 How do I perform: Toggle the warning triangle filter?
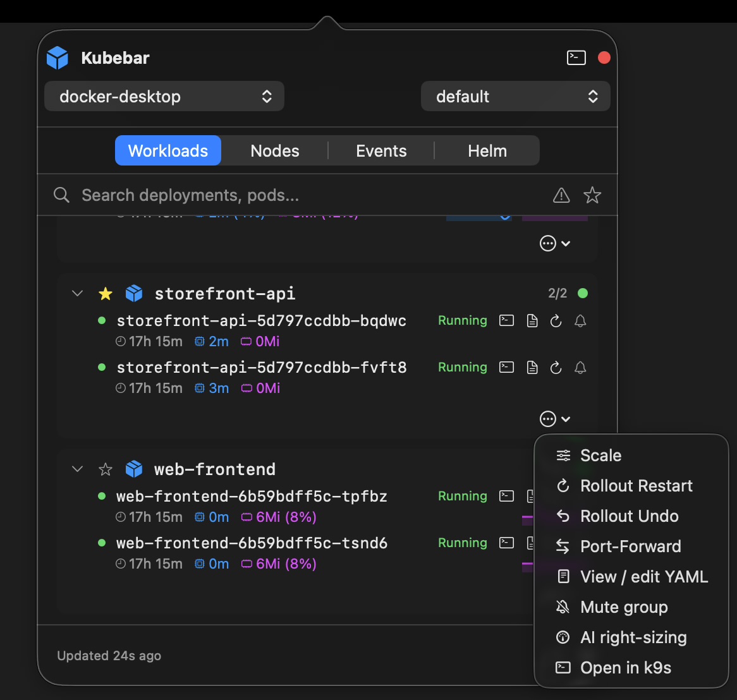[x=561, y=195]
